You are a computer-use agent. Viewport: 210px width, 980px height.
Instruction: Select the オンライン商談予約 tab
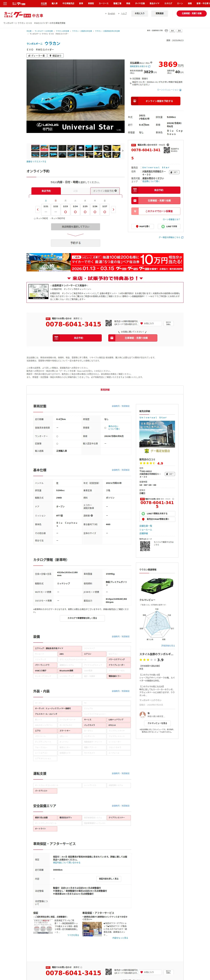click(x=105, y=191)
